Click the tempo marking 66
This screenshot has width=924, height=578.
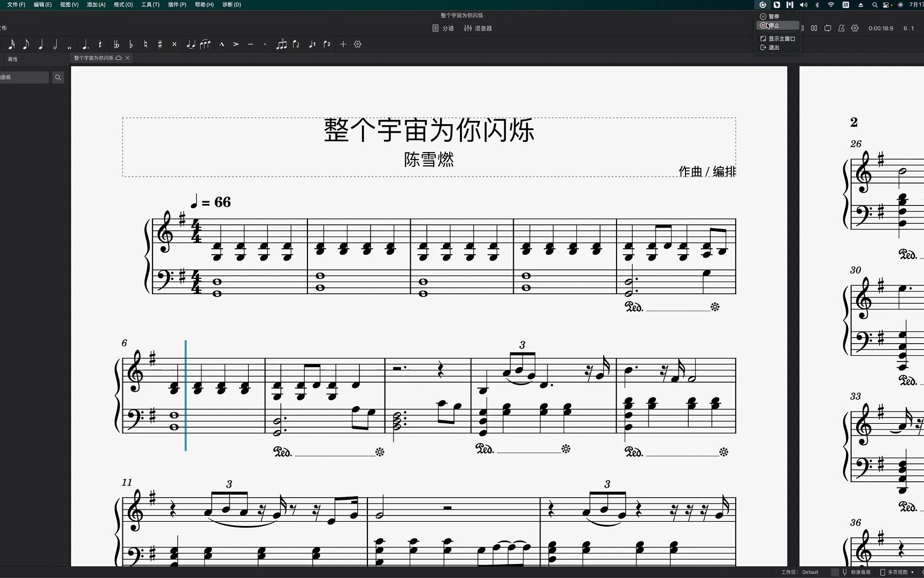point(211,202)
